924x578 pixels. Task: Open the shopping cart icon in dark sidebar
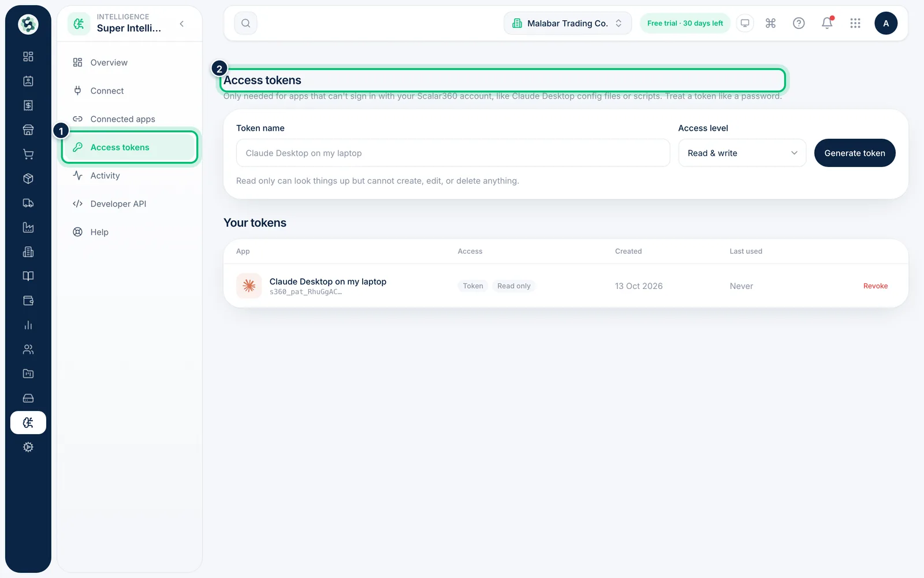point(28,154)
